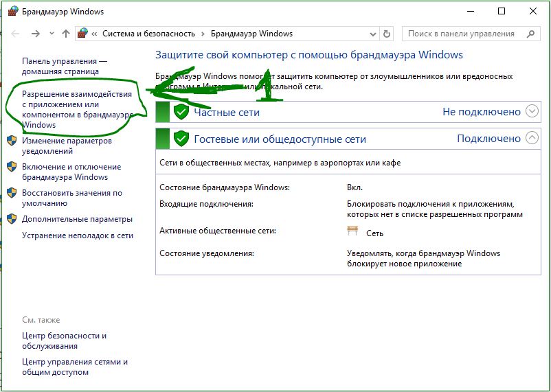Click the firewall icon in address bar
This screenshot has width=551, height=392.
pos(82,34)
